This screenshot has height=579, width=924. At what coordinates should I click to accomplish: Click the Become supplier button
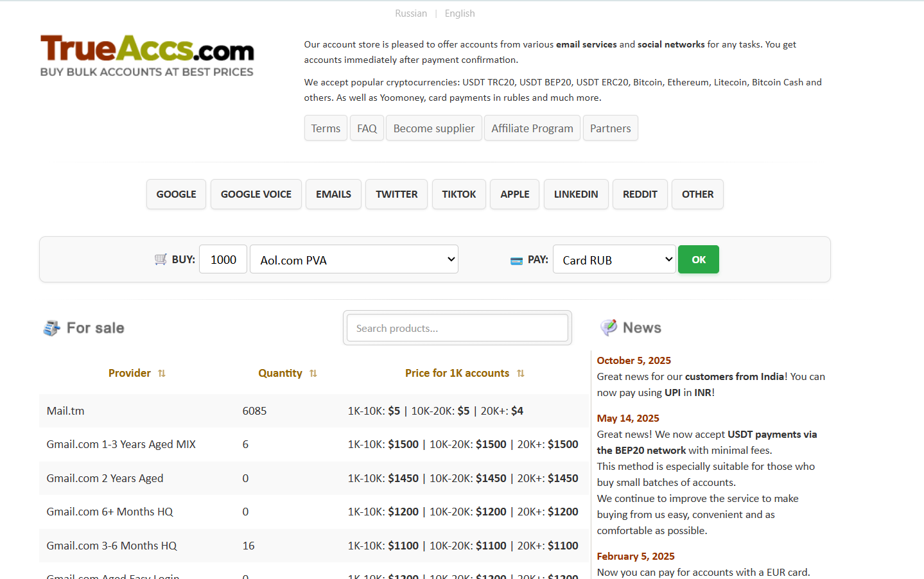click(x=433, y=128)
